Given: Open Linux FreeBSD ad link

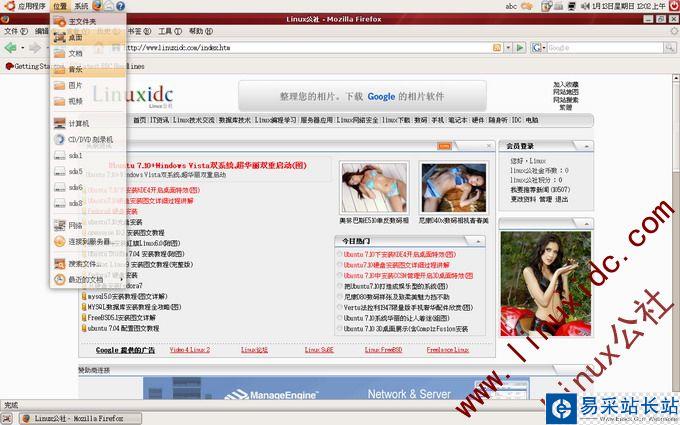Looking at the screenshot, I should [x=383, y=350].
